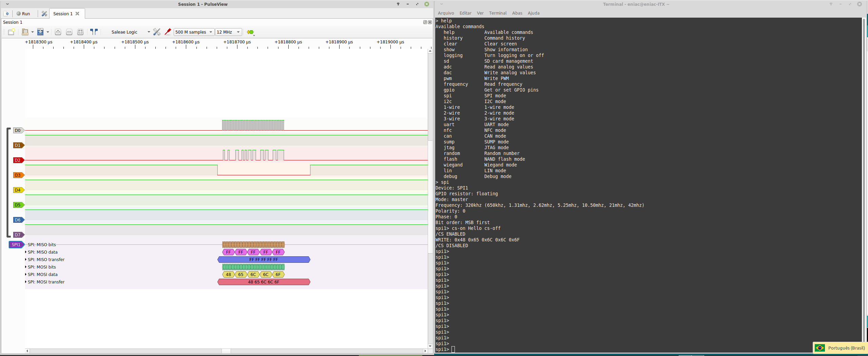
Task: Click the add protocol decoder icon
Action: [251, 32]
